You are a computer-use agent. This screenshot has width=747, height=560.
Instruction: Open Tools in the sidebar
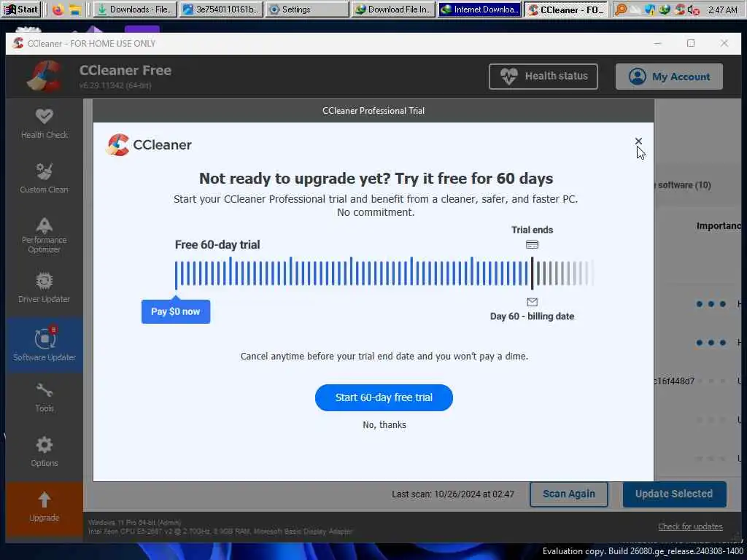(x=44, y=397)
